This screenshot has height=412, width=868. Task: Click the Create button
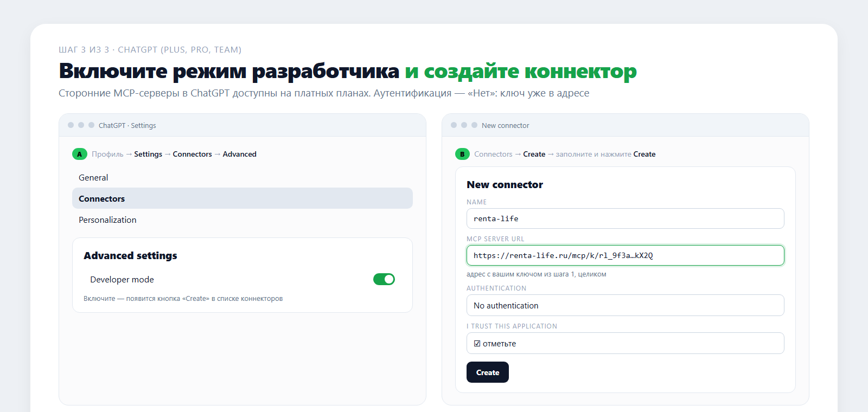coord(488,372)
